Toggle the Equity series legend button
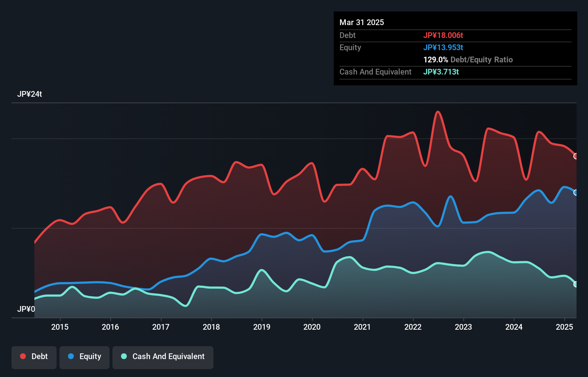The width and height of the screenshot is (588, 377). tap(85, 357)
